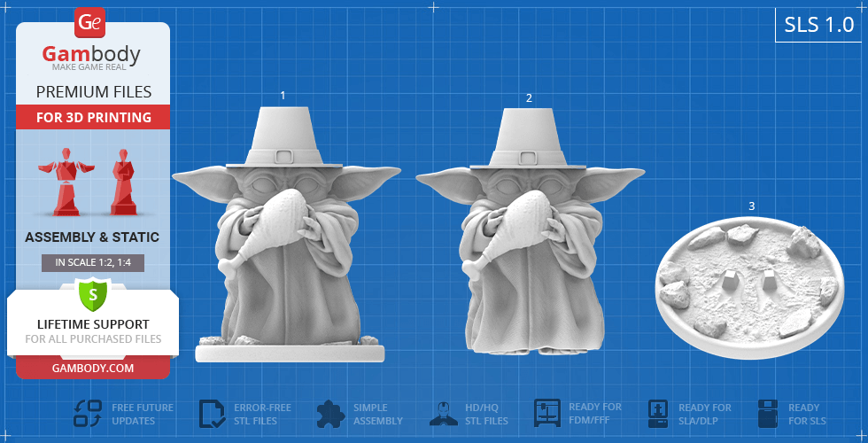This screenshot has width=868, height=443.
Task: Click the Free Future Updates arrows icon
Action: (x=88, y=414)
